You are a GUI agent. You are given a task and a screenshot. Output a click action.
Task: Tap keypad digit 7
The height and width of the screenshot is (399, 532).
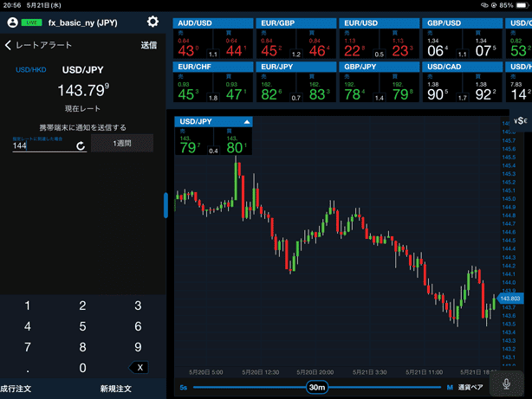coord(28,347)
